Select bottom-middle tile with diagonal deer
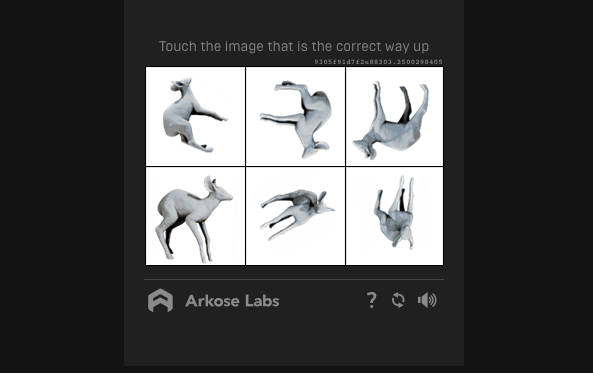The height and width of the screenshot is (373, 593). pyautogui.click(x=295, y=216)
